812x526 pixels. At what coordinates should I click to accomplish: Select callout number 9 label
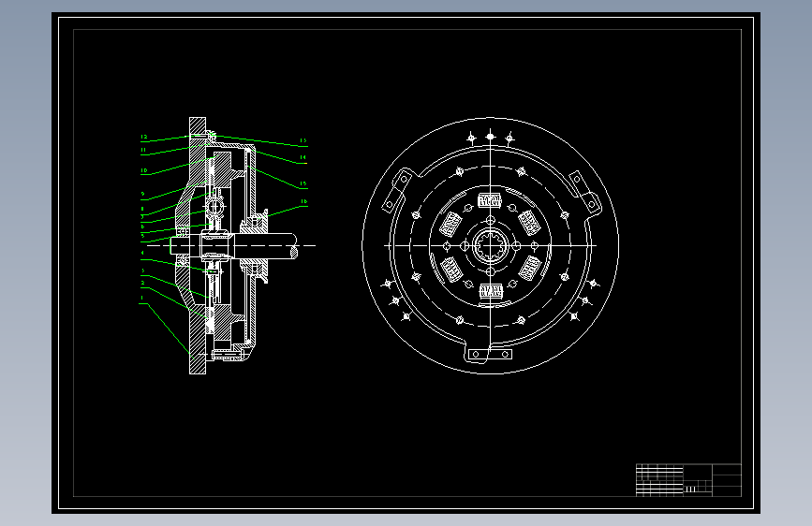tap(143, 194)
